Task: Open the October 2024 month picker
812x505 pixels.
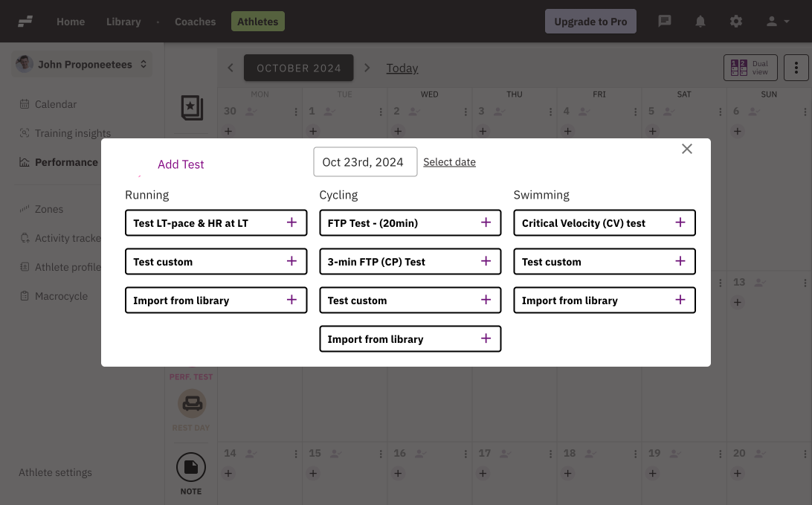Action: (299, 68)
